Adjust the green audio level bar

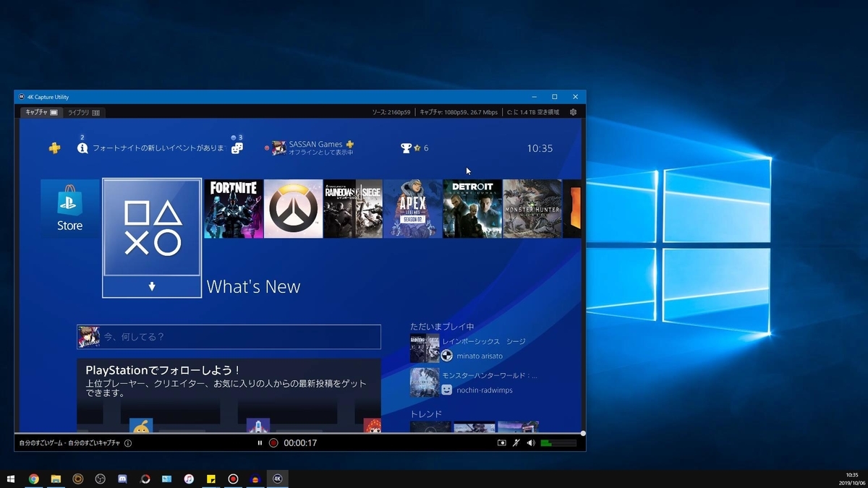(x=558, y=442)
